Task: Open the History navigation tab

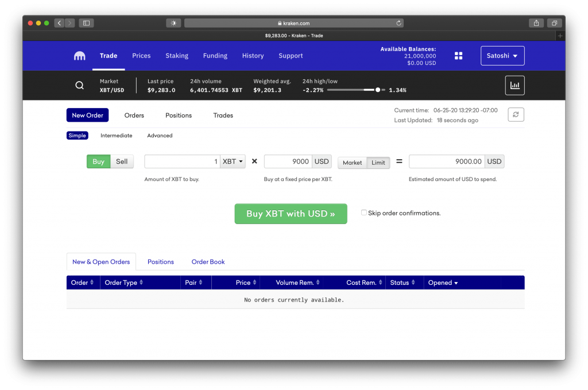Action: click(253, 56)
